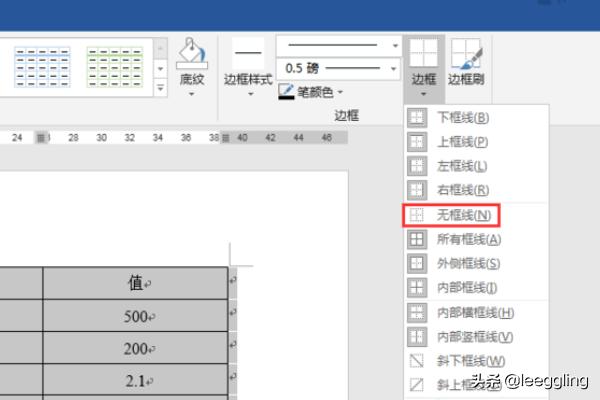Click the table cell containing 200

135,348
